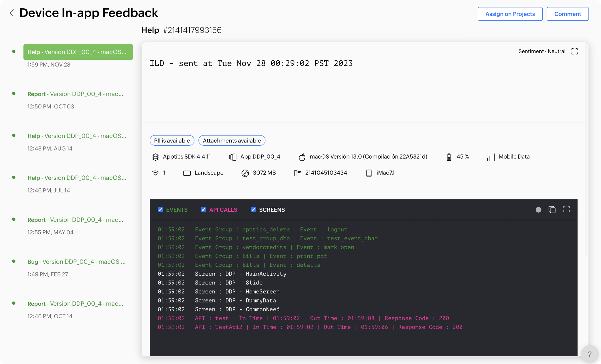Viewport: 601px width, 364px height.
Task: Click the App DDP_OO_4 icon
Action: coord(232,157)
